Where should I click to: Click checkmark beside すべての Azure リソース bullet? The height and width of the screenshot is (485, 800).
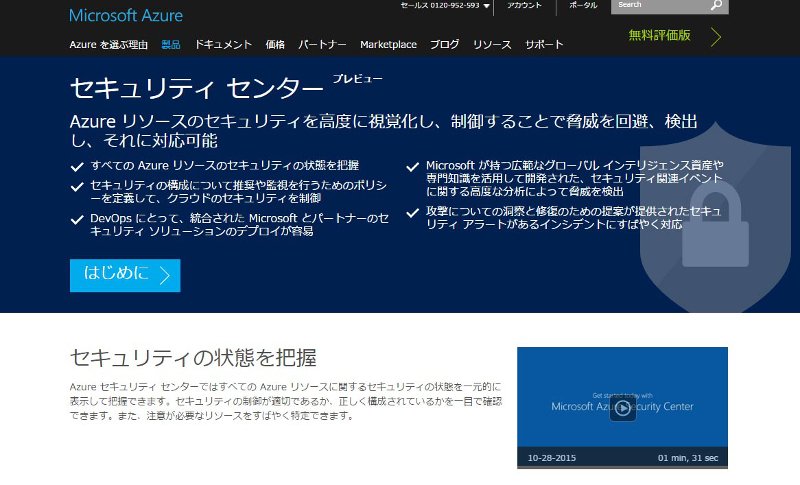coord(77,167)
